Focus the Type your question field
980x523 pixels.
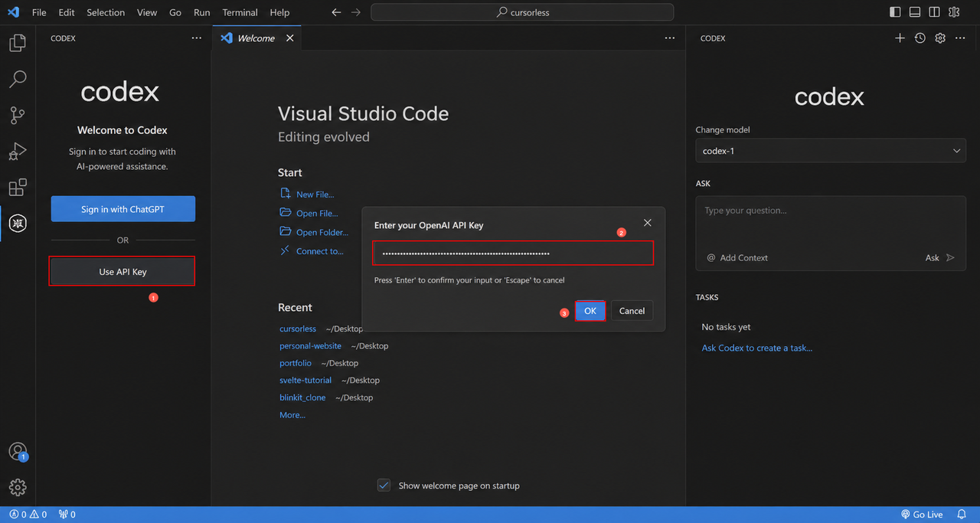pyautogui.click(x=831, y=211)
